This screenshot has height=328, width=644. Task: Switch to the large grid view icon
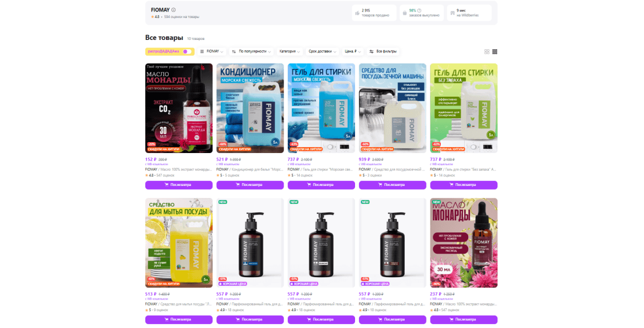tap(487, 52)
